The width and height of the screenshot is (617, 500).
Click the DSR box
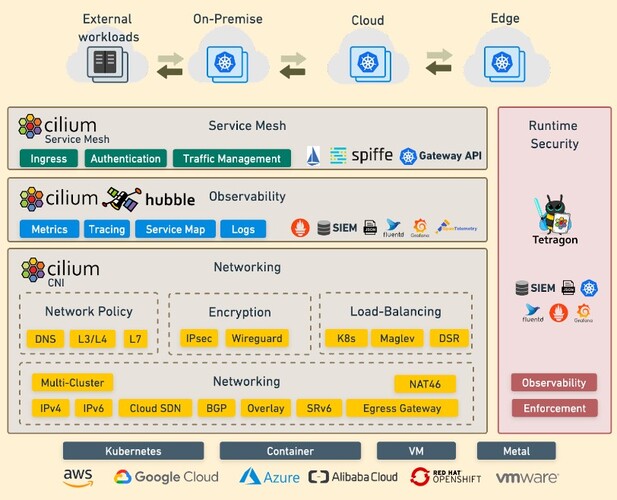[449, 338]
